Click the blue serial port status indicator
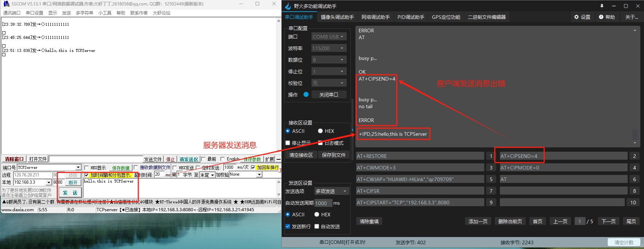The width and height of the screenshot is (644, 249). pyautogui.click(x=306, y=94)
